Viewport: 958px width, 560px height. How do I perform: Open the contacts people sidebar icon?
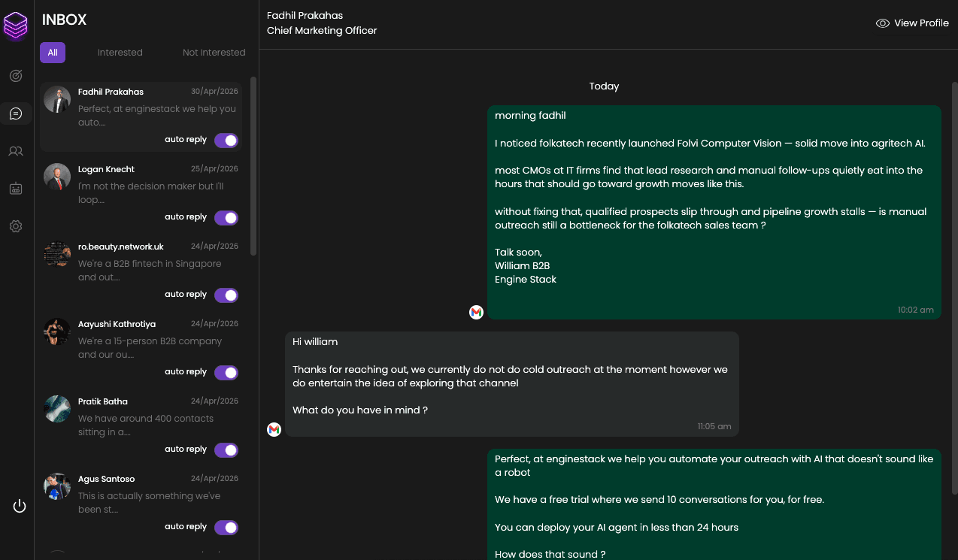[16, 151]
